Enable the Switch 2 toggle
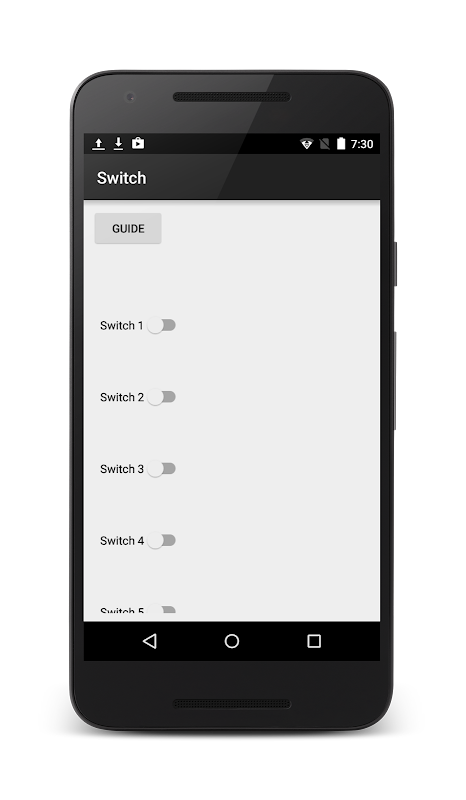466x800 pixels. click(161, 397)
